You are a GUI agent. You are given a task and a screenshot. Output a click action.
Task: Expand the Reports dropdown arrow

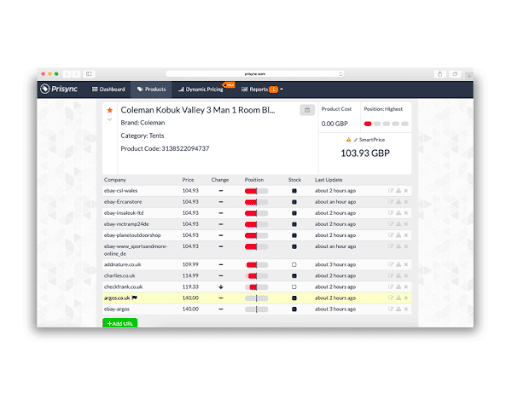pos(282,89)
